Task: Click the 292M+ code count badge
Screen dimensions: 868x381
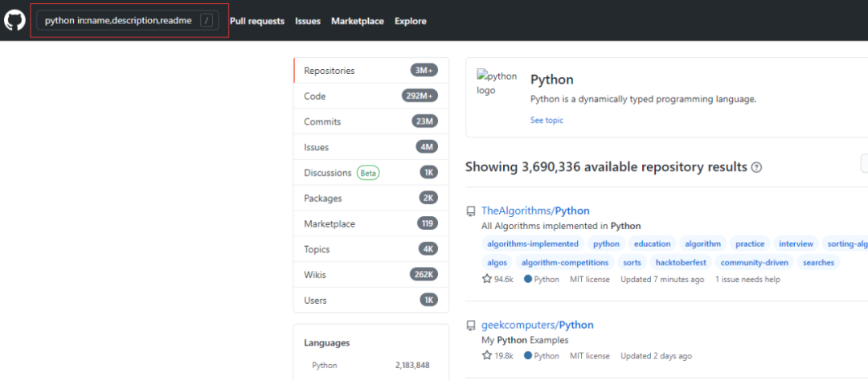Action: pyautogui.click(x=420, y=96)
